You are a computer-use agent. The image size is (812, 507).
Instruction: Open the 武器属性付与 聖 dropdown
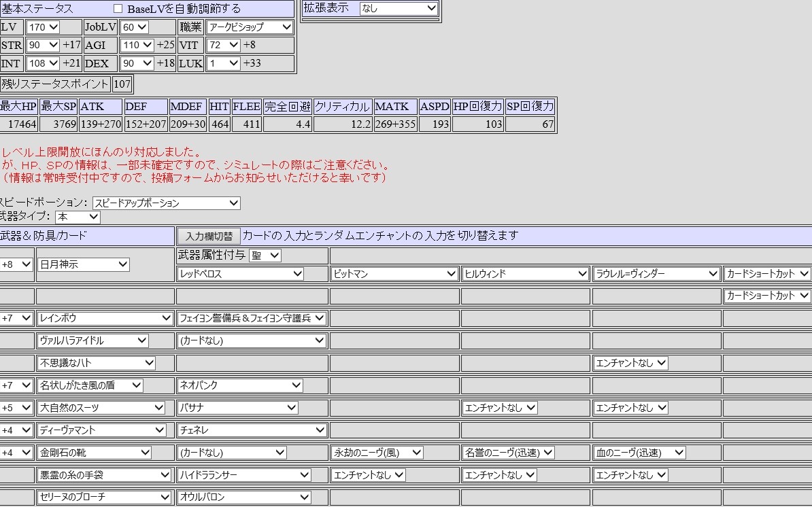(x=265, y=256)
